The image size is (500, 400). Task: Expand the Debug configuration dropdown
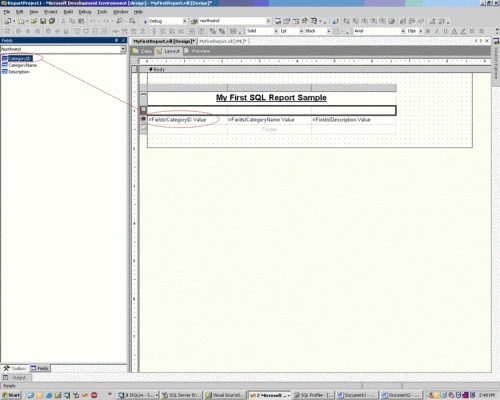(184, 21)
